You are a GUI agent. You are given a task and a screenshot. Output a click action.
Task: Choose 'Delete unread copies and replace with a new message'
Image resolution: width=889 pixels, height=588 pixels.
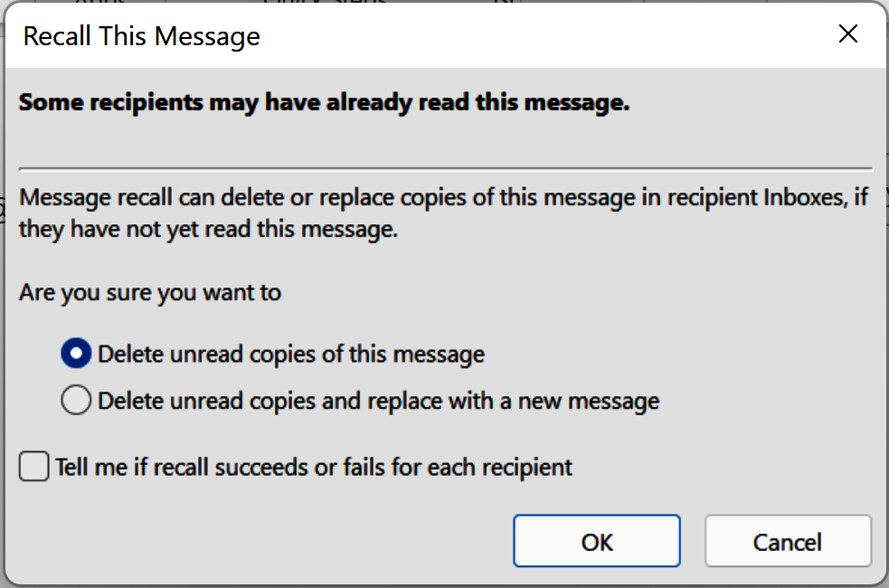pos(75,400)
